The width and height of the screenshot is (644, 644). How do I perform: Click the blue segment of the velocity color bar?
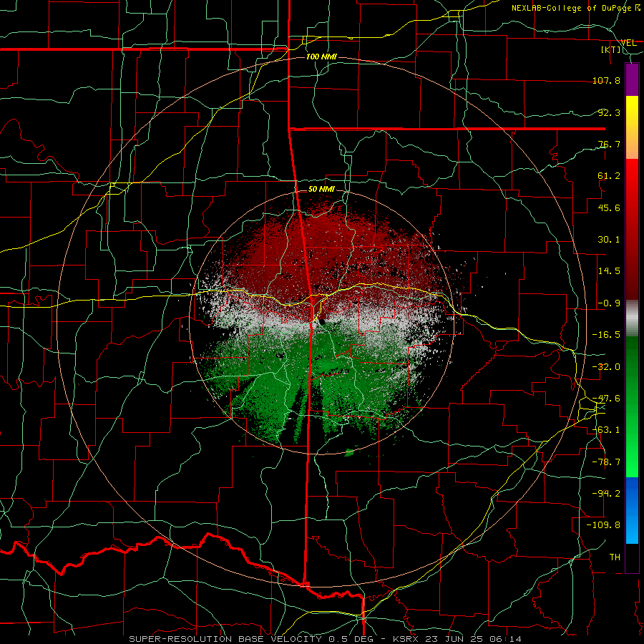632,510
